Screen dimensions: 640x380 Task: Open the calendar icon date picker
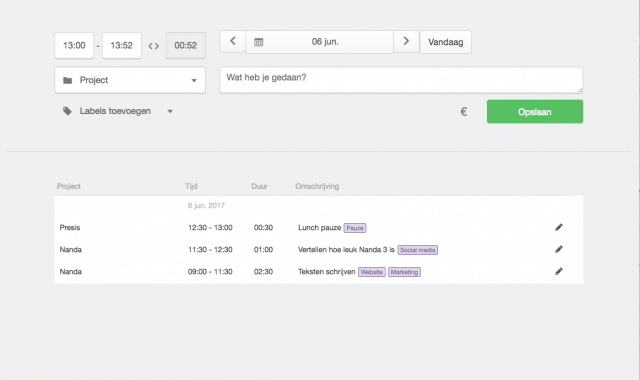[258, 42]
